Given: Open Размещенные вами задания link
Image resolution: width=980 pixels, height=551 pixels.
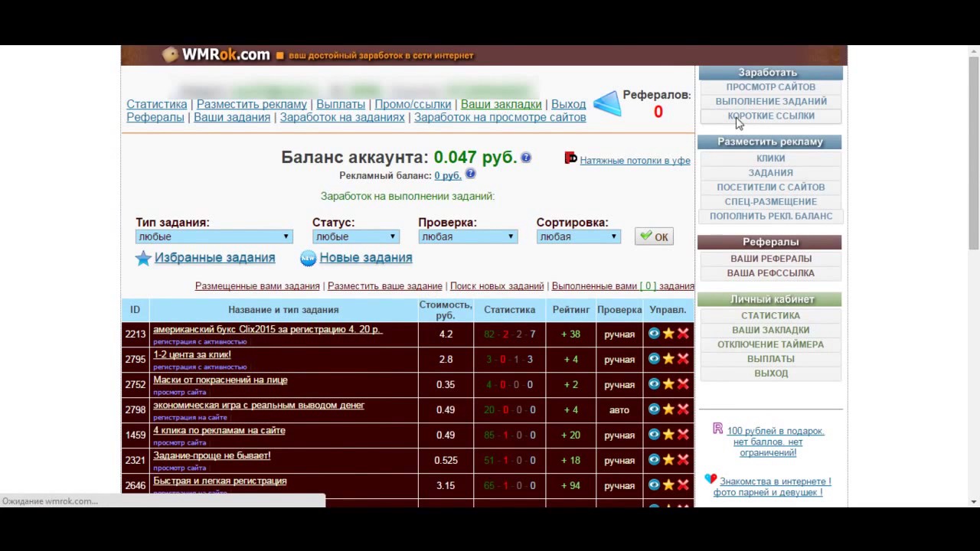Looking at the screenshot, I should point(257,286).
